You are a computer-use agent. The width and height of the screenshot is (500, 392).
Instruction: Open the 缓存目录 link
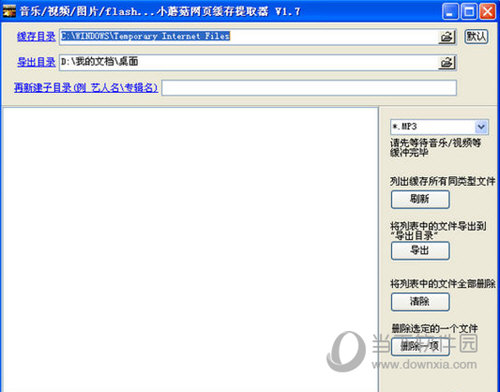[x=36, y=36]
